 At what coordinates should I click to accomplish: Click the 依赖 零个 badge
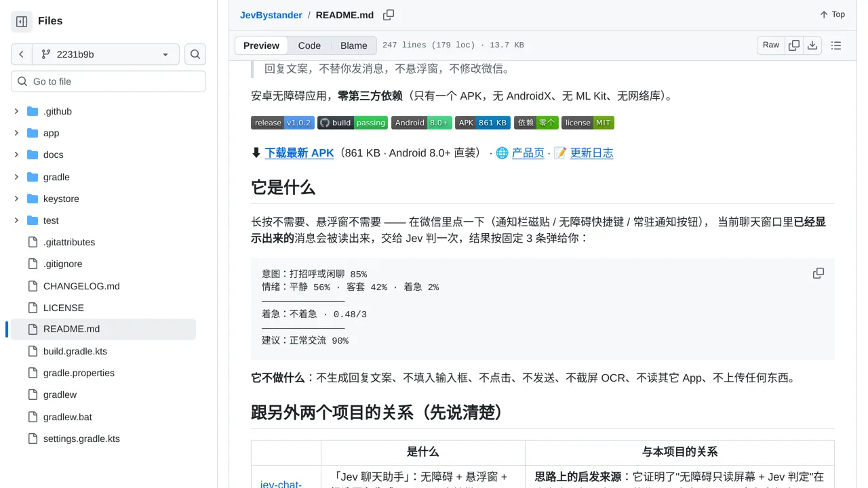536,123
